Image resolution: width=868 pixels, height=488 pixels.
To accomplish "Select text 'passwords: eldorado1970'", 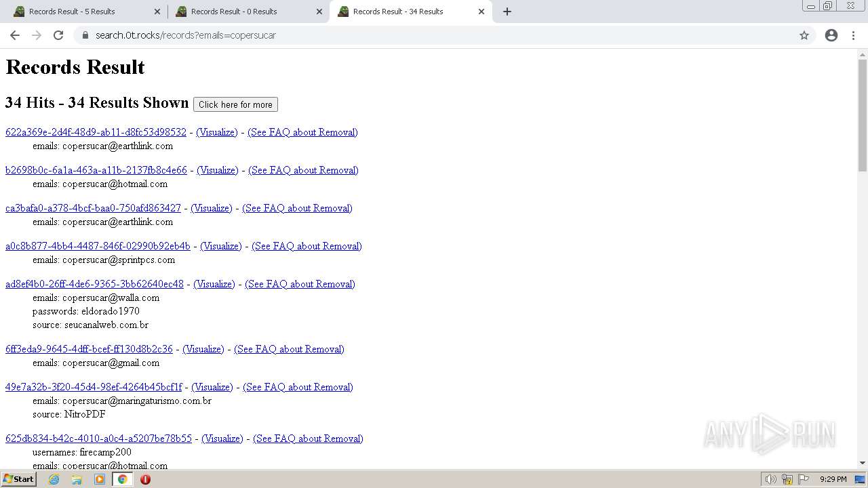I will click(x=86, y=311).
